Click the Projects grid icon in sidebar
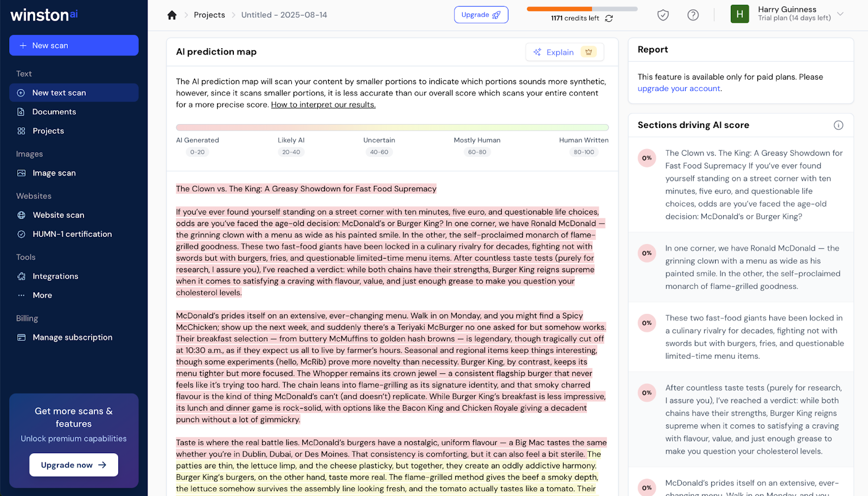The width and height of the screenshot is (868, 496). [x=21, y=131]
